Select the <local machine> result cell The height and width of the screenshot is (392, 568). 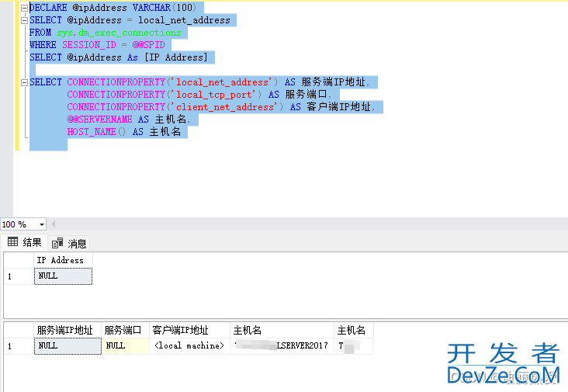189,346
